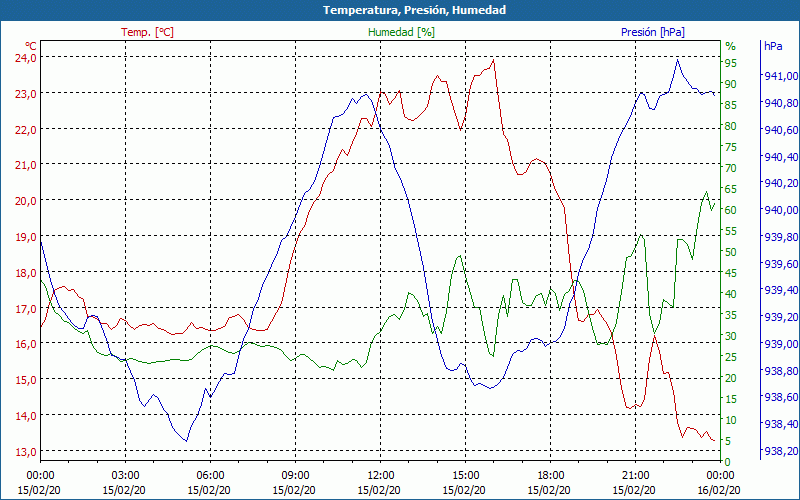The height and width of the screenshot is (500, 800).
Task: Click the '940,60' pressure axis value
Action: coord(781,130)
